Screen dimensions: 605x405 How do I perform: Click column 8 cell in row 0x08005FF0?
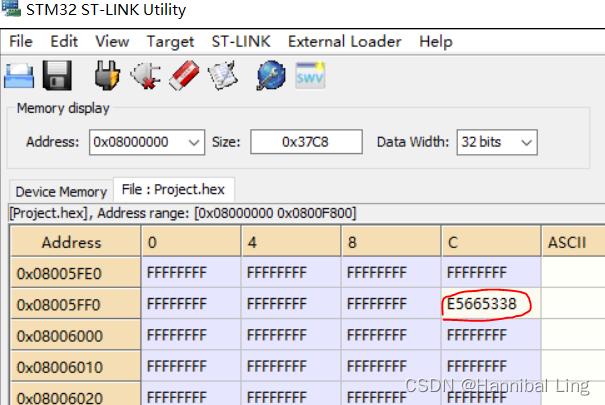391,304
